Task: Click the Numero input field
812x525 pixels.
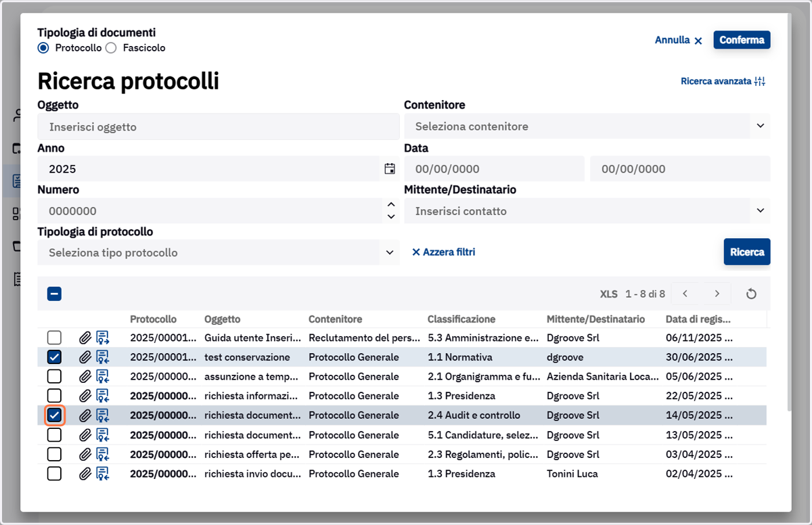Action: [x=210, y=211]
